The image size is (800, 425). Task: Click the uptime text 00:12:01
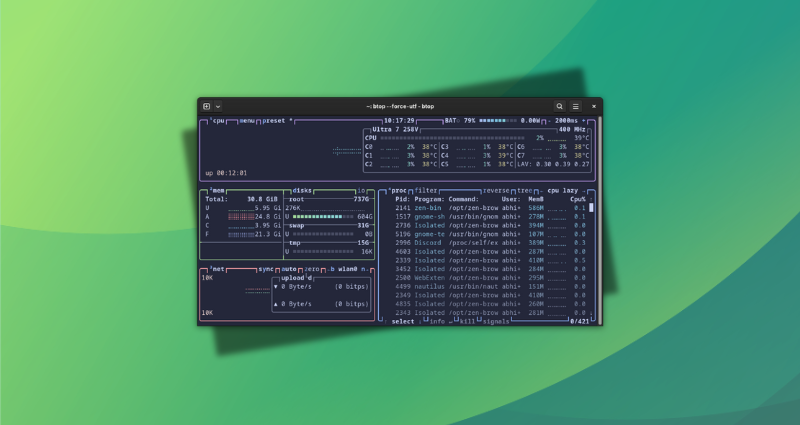click(226, 173)
